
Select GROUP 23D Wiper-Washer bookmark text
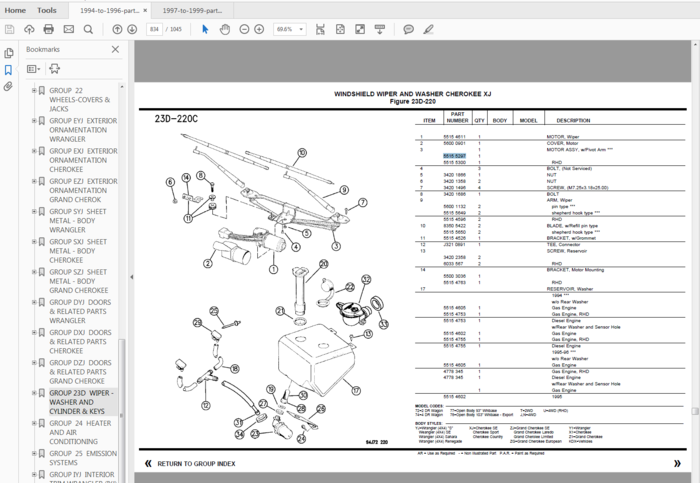pos(82,402)
